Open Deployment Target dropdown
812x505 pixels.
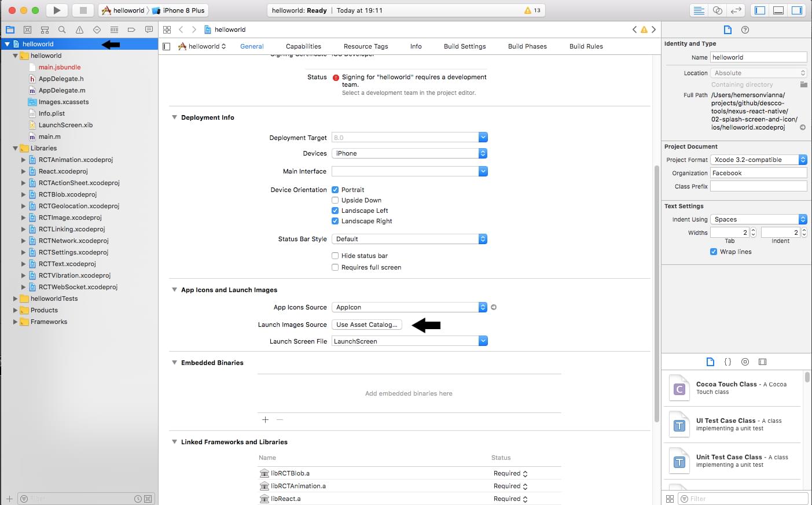point(483,137)
